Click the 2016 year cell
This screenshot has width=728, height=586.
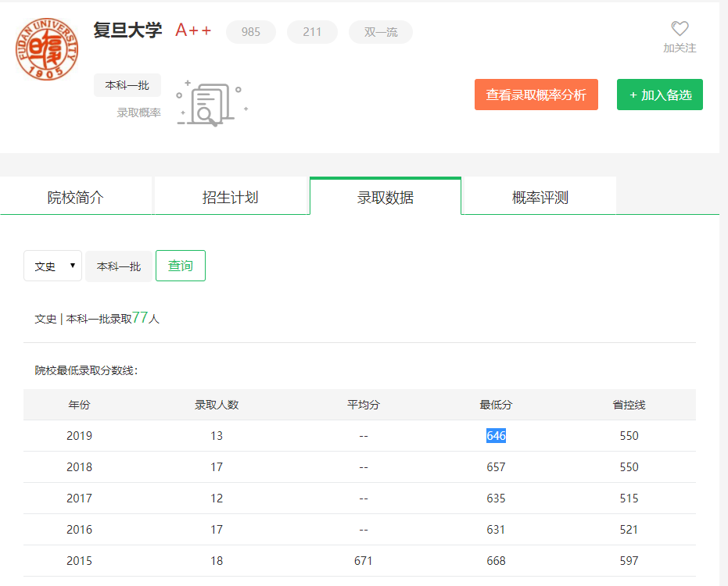(x=80, y=530)
